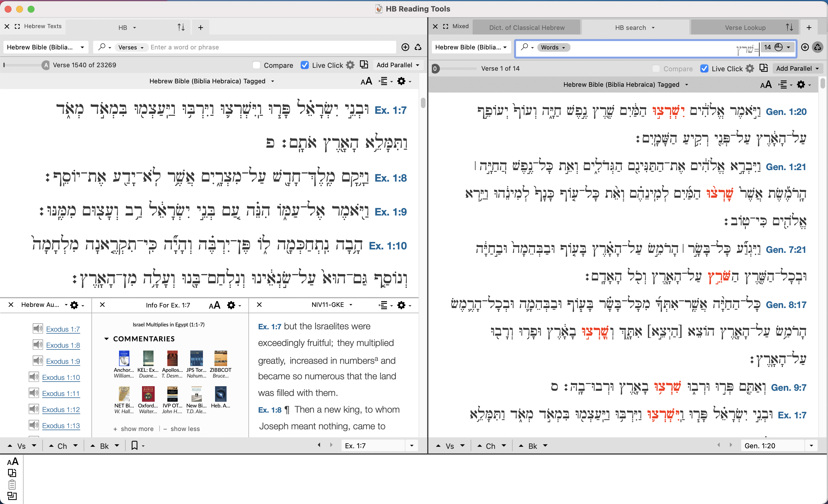Open the settings gear in the left text pane
828x504 pixels.
pyautogui.click(x=402, y=81)
